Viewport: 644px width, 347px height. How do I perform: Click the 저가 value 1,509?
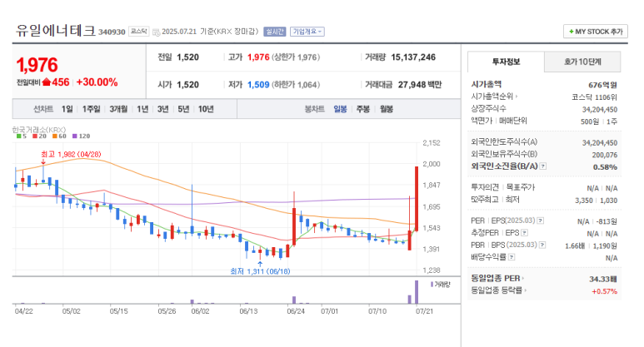pos(258,85)
